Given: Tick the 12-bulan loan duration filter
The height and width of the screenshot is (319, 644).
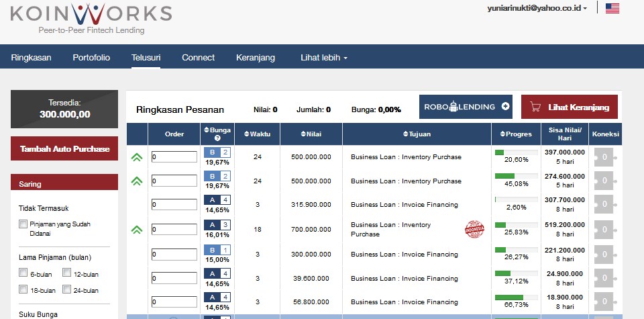Looking at the screenshot, I should point(66,273).
